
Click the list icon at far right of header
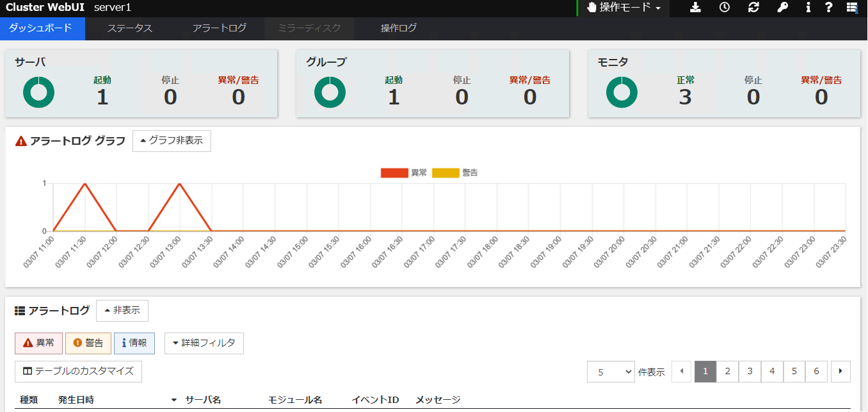pos(851,8)
